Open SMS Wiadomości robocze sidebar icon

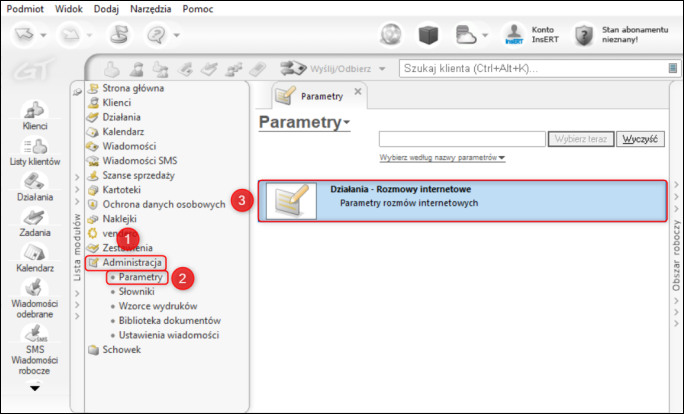(x=35, y=350)
